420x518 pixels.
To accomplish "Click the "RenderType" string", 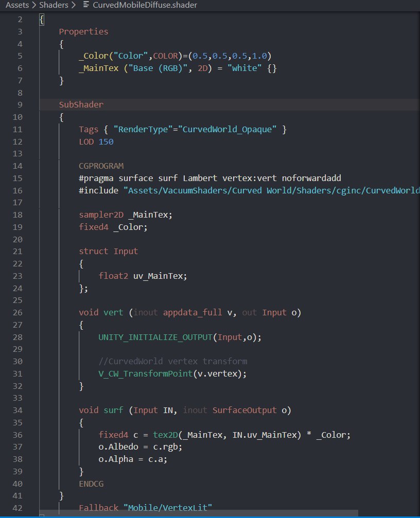I will tap(143, 129).
